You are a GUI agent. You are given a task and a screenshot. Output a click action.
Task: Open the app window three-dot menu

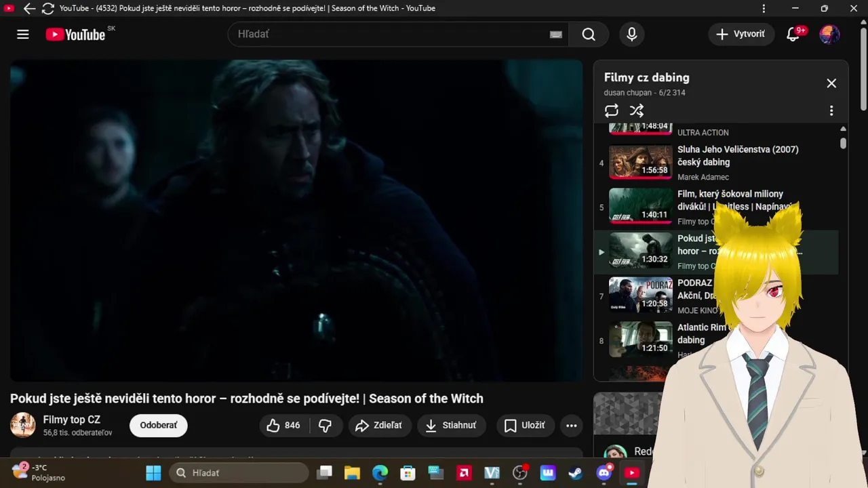point(764,9)
